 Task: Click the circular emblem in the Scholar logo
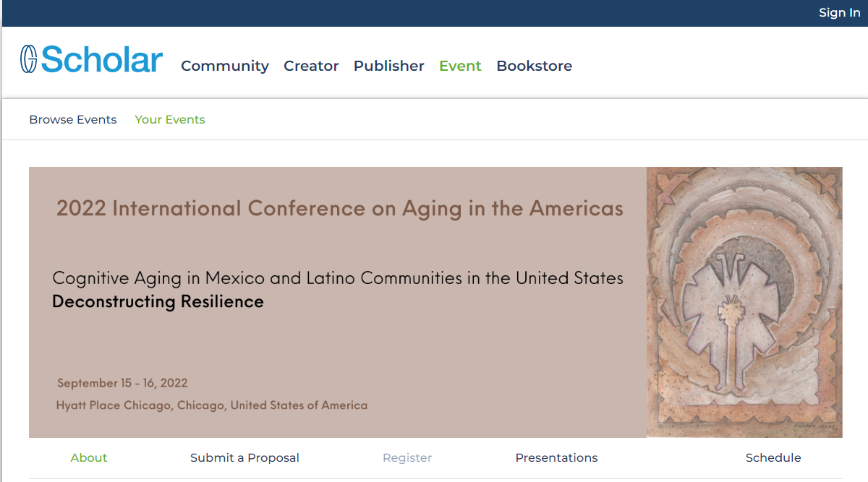[x=28, y=59]
